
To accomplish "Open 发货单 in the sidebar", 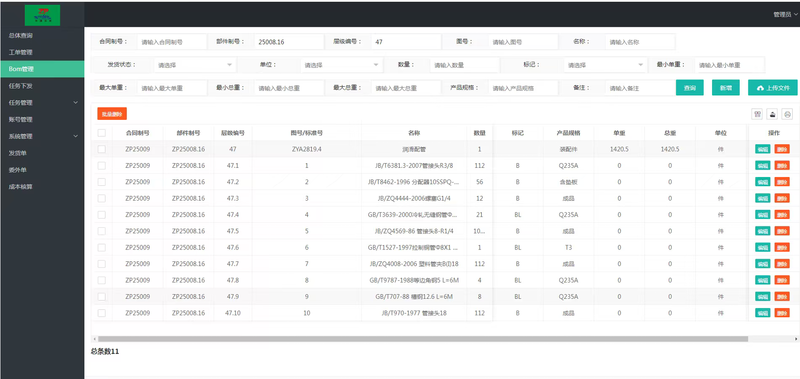I will 42,153.
